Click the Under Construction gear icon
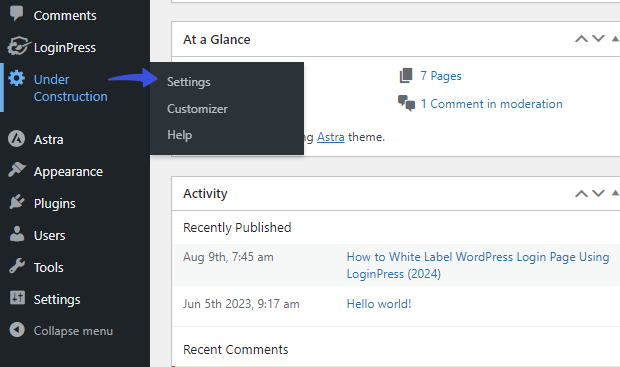Screen dimensions: 620x367 (17, 78)
